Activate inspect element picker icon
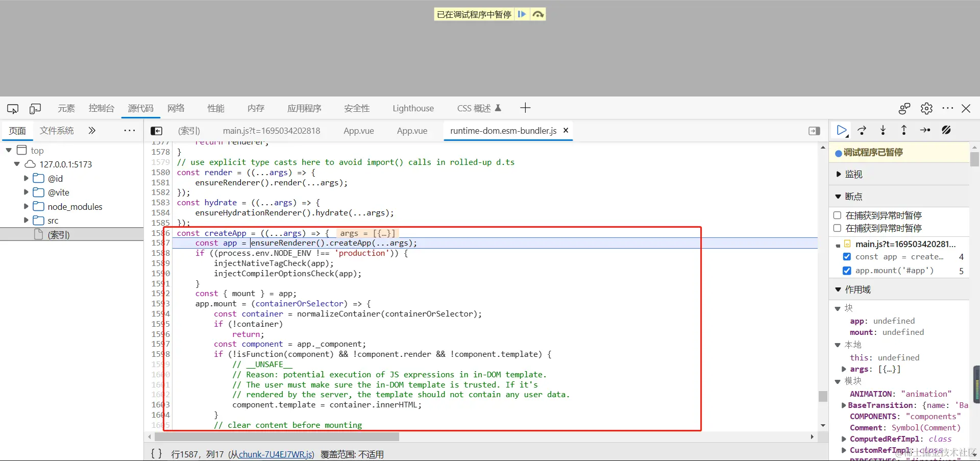Image resolution: width=980 pixels, height=461 pixels. coord(13,108)
